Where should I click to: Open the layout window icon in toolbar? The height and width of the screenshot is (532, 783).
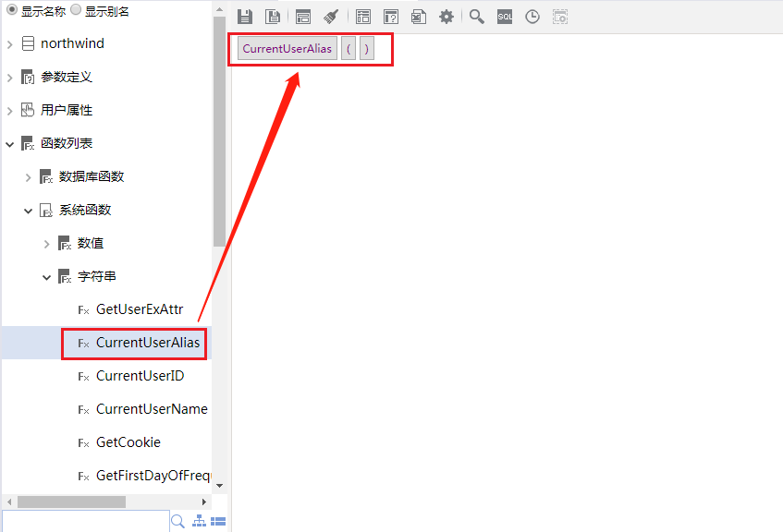tap(303, 17)
